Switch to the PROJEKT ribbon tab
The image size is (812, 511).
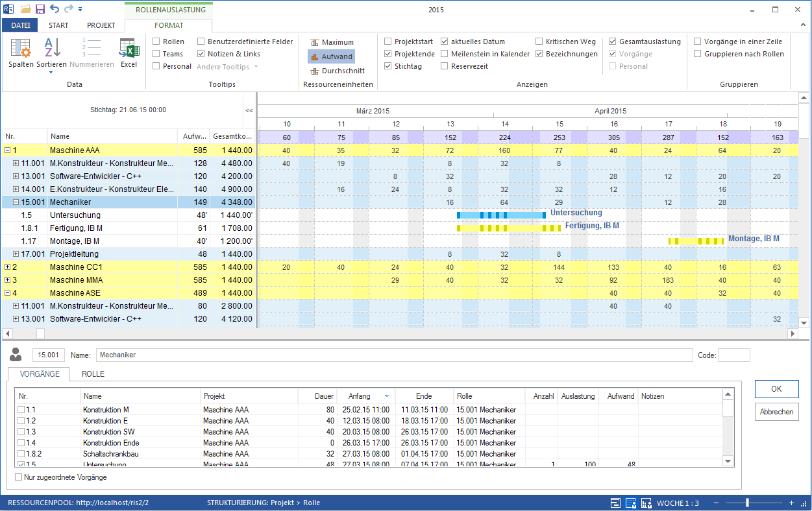tap(101, 25)
